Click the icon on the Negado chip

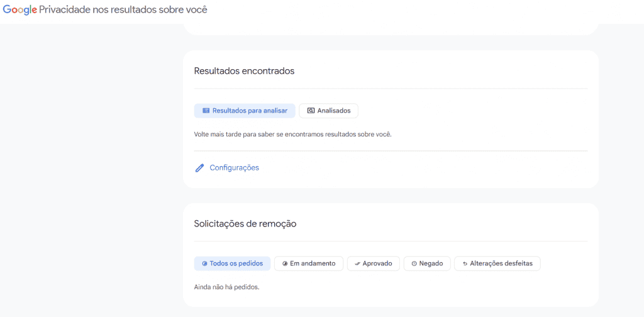pyautogui.click(x=414, y=264)
